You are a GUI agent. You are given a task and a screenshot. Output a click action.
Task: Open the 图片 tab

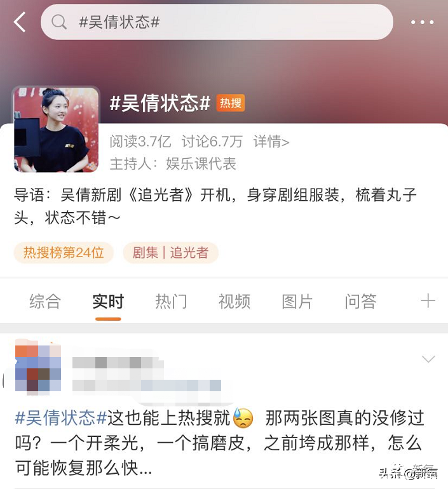[297, 301]
